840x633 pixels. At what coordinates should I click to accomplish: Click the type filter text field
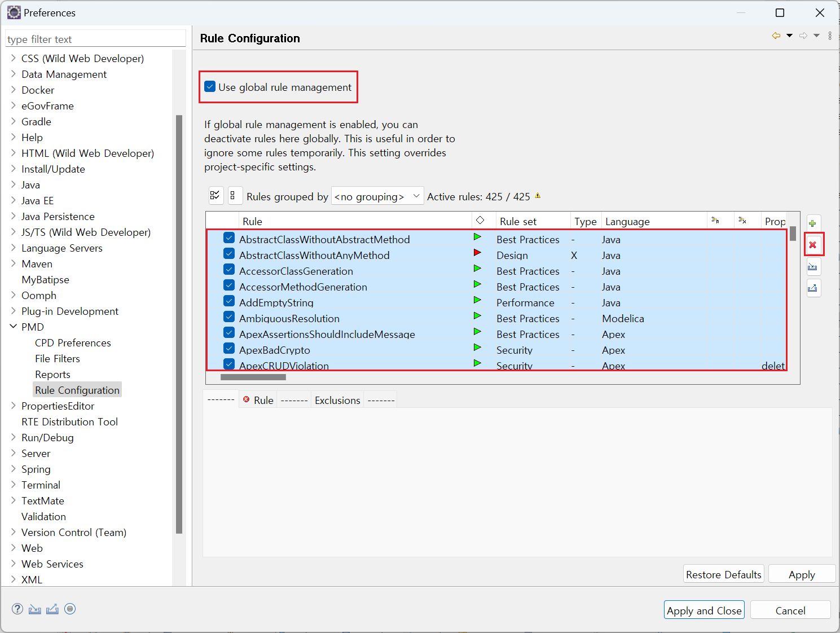(x=95, y=39)
